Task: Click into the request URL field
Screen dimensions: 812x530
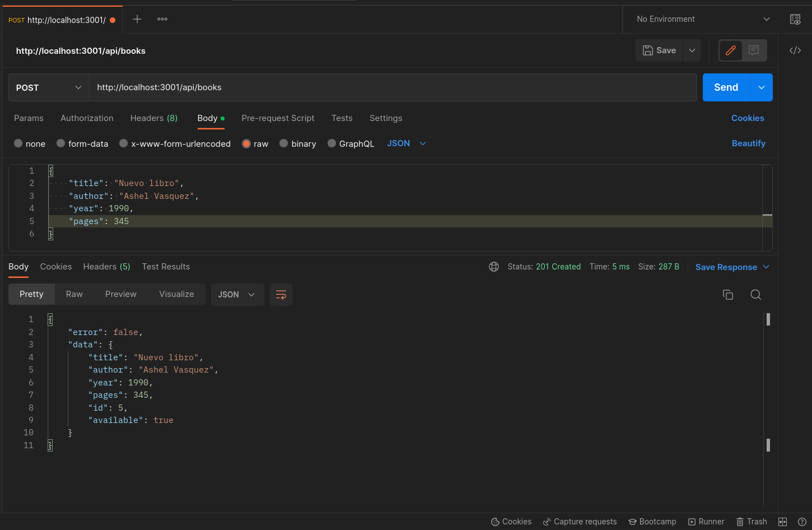Action: point(393,87)
